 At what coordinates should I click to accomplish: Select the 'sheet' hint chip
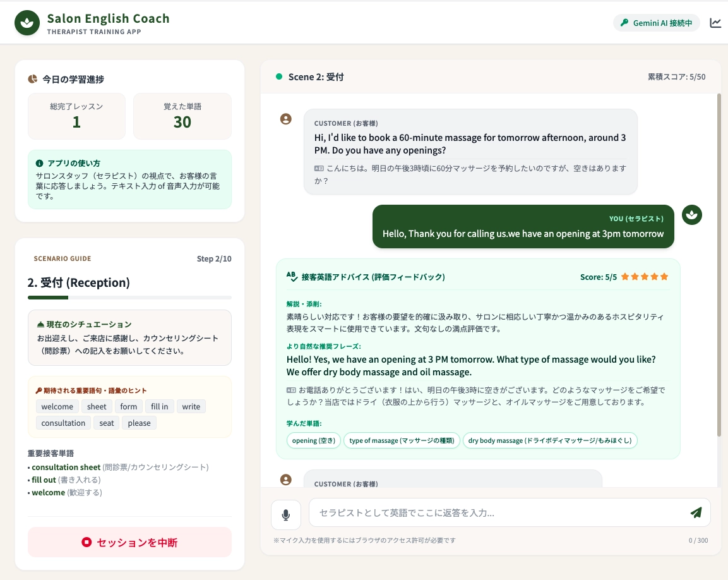[97, 407]
